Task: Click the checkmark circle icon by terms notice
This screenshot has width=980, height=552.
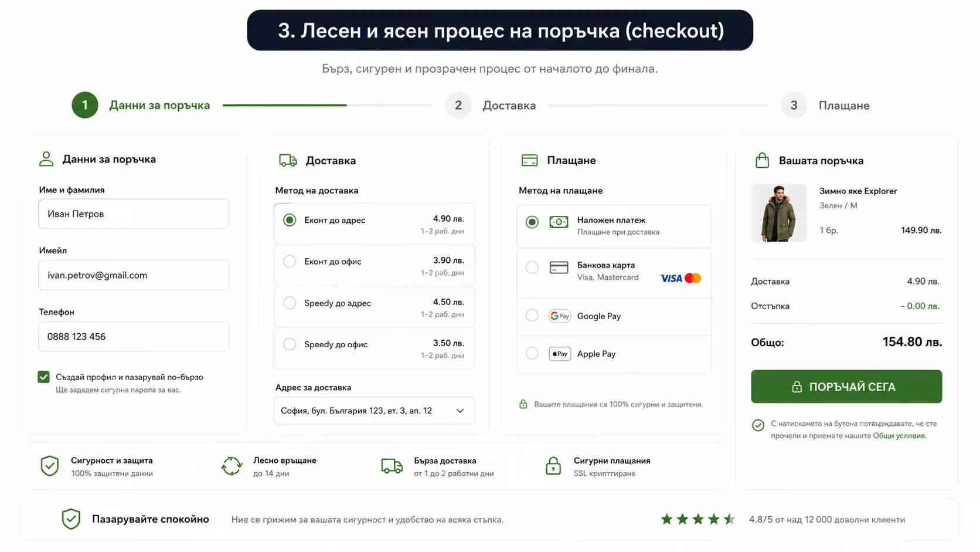Action: [x=758, y=425]
